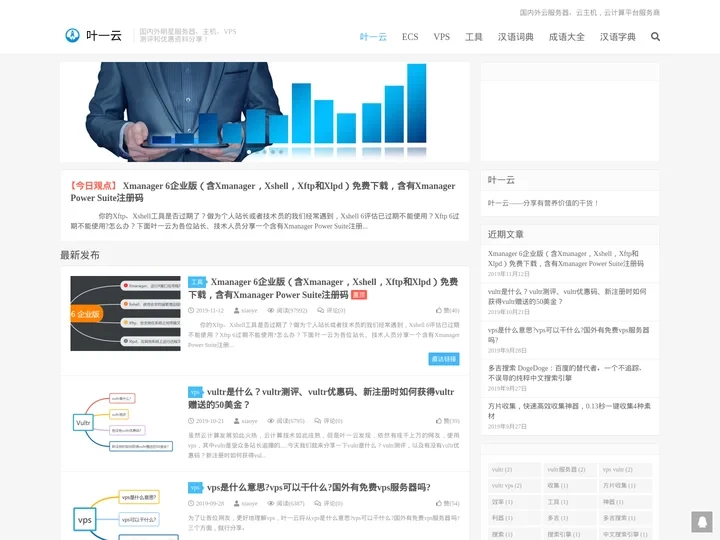Image resolution: width=720 pixels, height=540 pixels.
Task: Open the 汉语词典 navigation item
Action: point(516,37)
